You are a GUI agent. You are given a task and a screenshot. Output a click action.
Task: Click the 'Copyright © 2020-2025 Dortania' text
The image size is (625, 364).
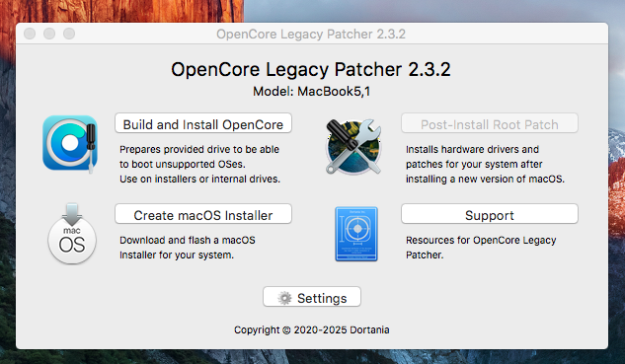coord(312,329)
